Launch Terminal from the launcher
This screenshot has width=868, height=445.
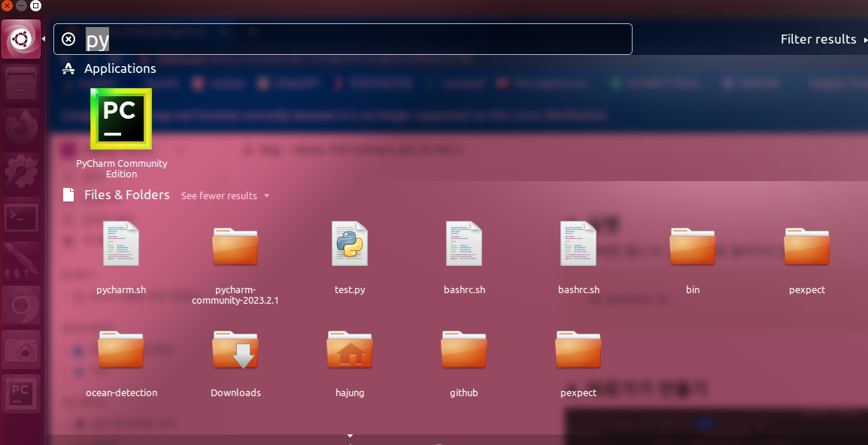click(21, 216)
